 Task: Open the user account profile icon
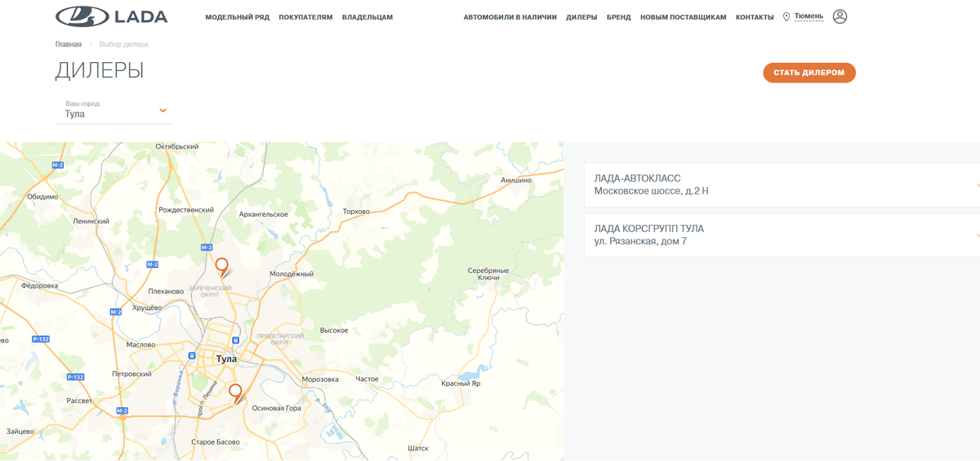[x=840, y=16]
